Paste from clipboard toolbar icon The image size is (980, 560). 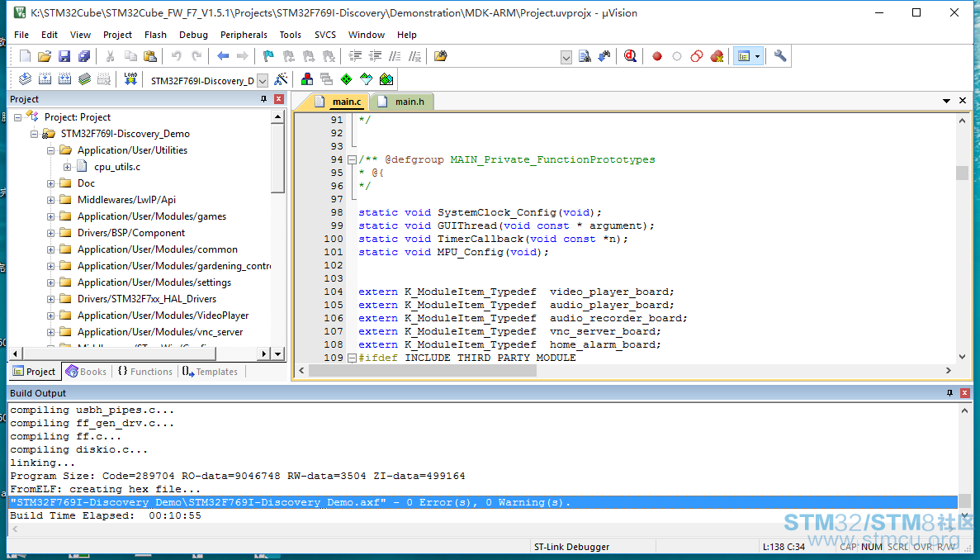click(x=150, y=56)
